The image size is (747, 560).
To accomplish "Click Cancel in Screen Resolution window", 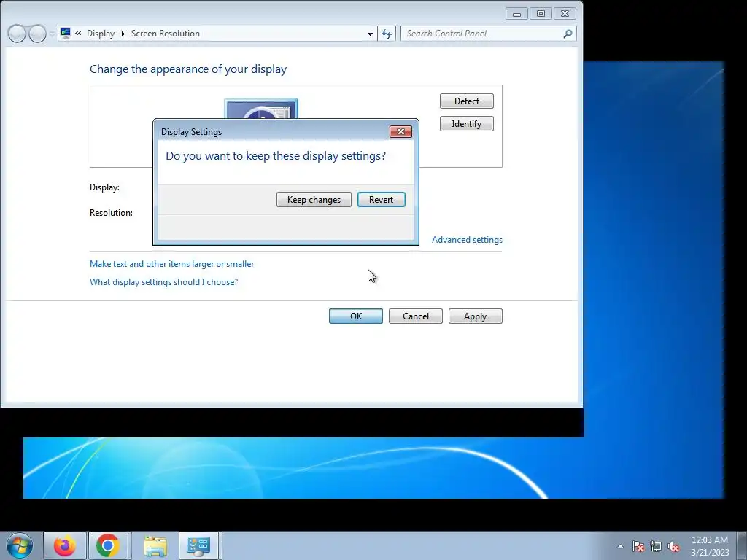I will (x=415, y=316).
